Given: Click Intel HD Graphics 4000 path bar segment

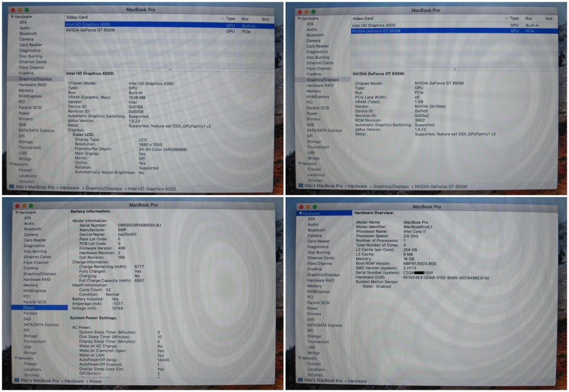Looking at the screenshot, I should click(152, 189).
